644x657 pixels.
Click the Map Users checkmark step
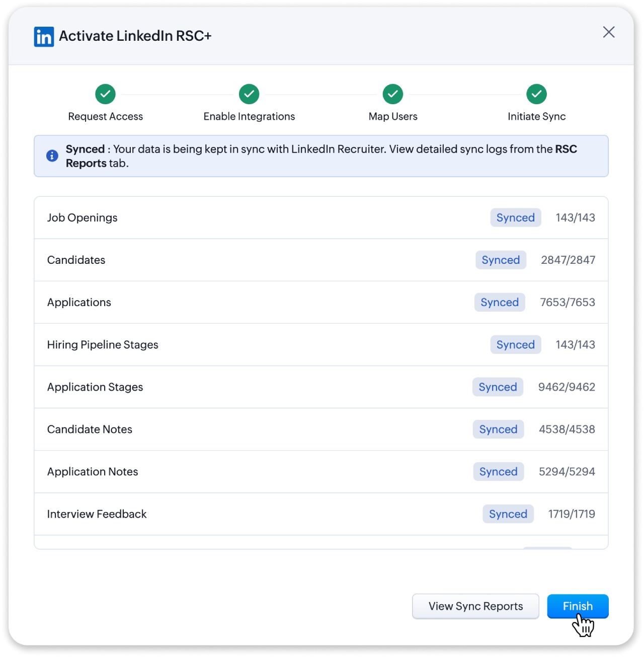tap(393, 94)
